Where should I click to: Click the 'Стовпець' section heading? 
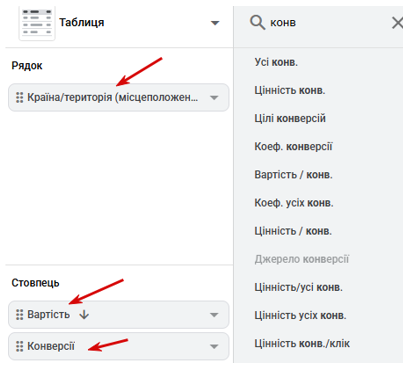35,283
